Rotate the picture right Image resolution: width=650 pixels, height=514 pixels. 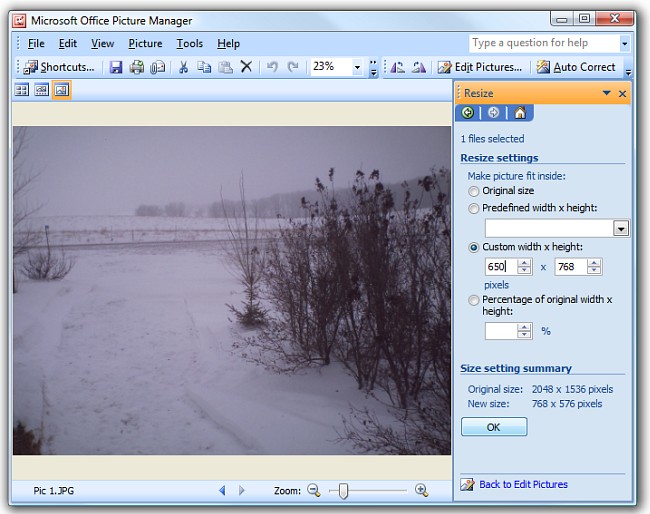click(x=419, y=67)
